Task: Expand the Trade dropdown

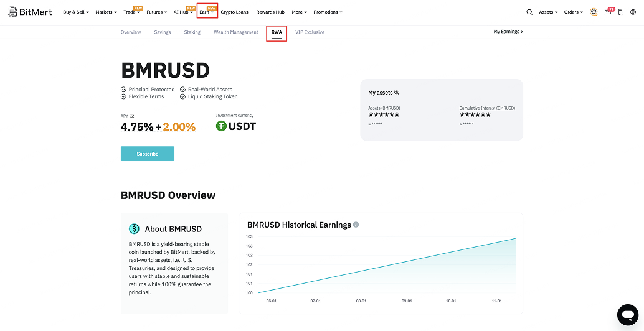Action: click(x=131, y=12)
